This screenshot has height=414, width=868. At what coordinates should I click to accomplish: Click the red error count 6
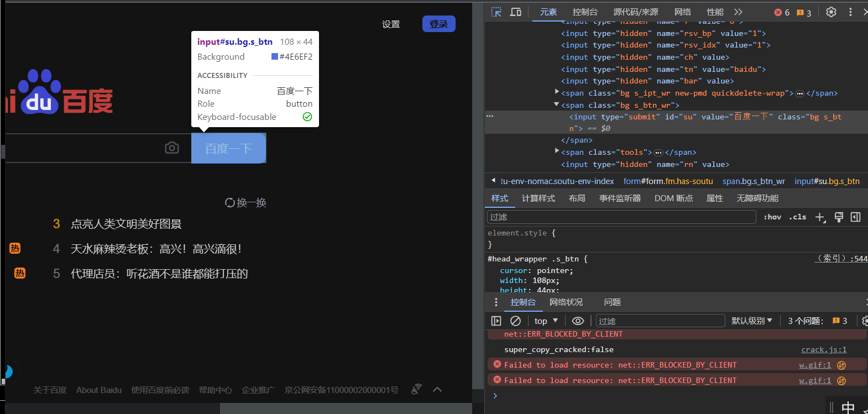(x=782, y=13)
